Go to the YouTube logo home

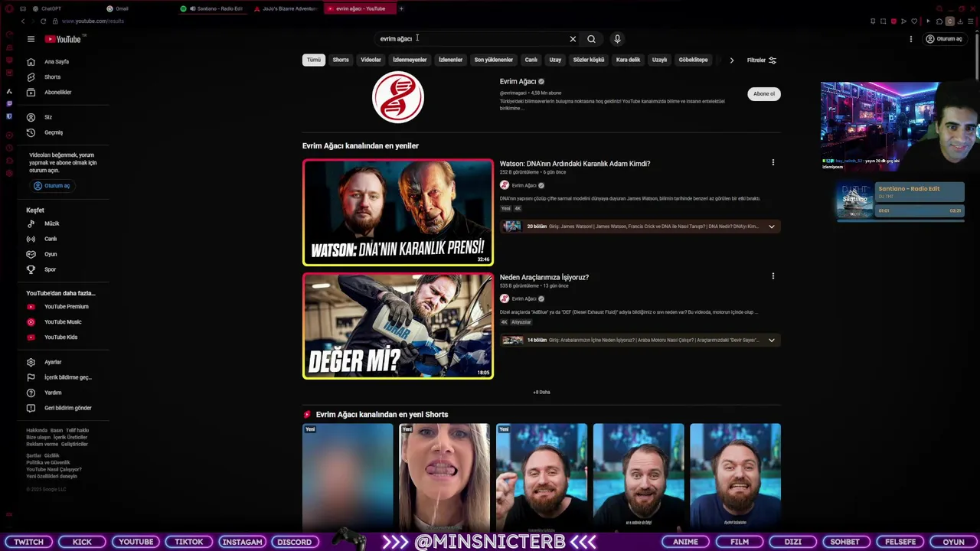[x=64, y=39]
